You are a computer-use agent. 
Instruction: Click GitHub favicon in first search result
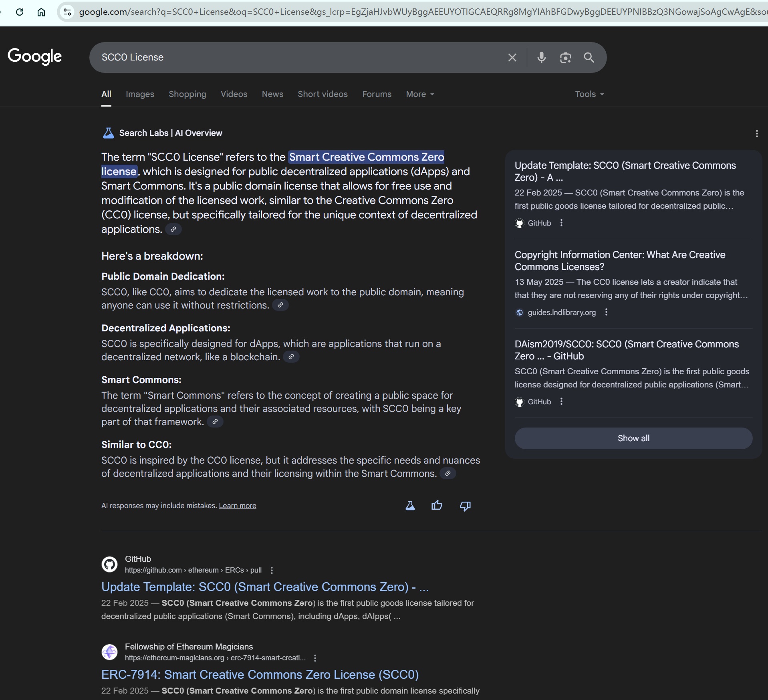coord(109,564)
